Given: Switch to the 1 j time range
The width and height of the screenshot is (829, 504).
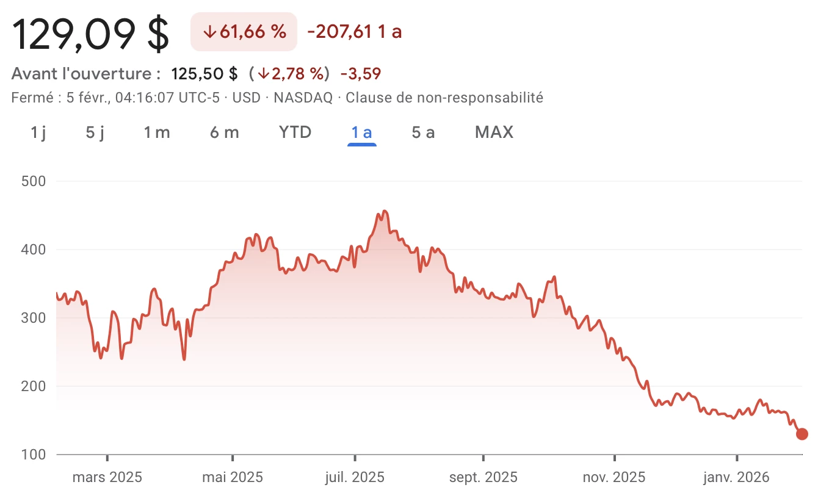Looking at the screenshot, I should (x=38, y=132).
